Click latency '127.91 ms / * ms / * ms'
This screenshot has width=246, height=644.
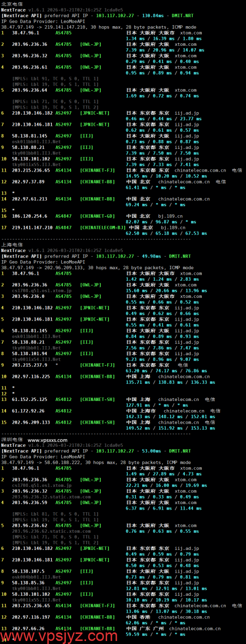pos(157,406)
